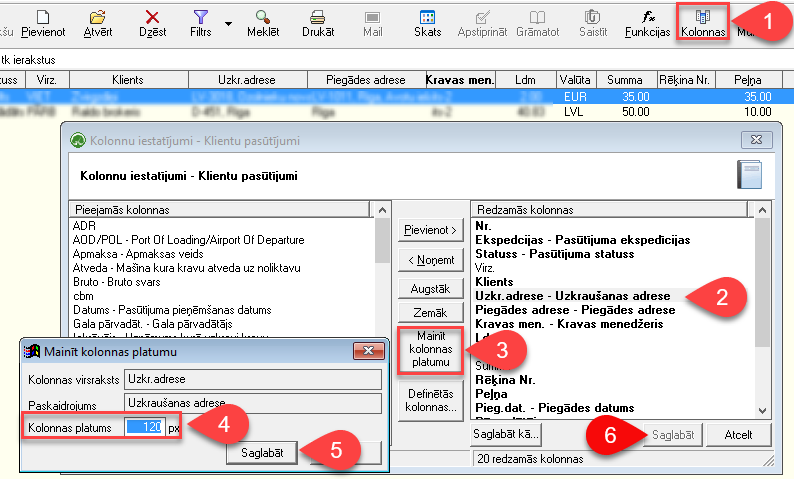The image size is (794, 479).
Task: Click the Mail toolbar icon
Action: 372,17
